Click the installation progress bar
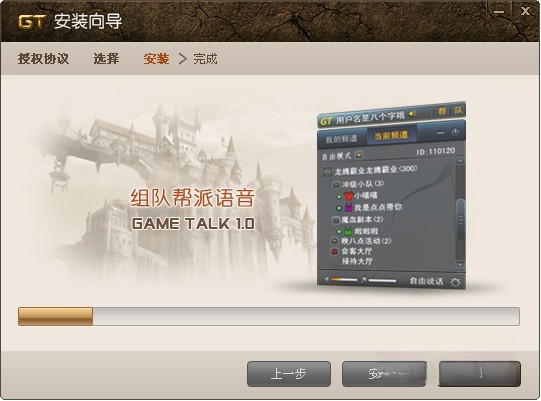541x401 pixels. tap(269, 316)
